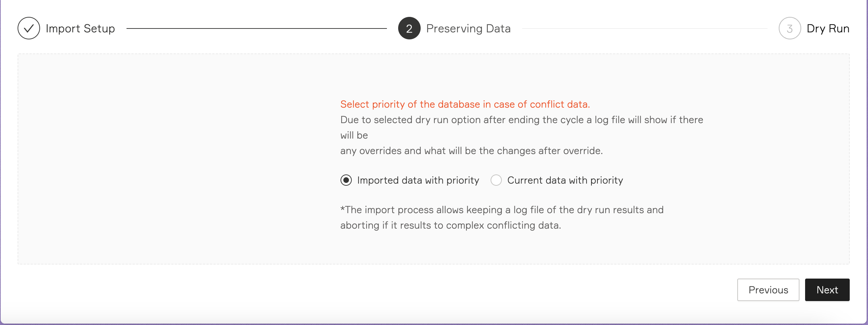Click the "Due to selected dry run option" paragraph
868x325 pixels.
click(x=522, y=127)
